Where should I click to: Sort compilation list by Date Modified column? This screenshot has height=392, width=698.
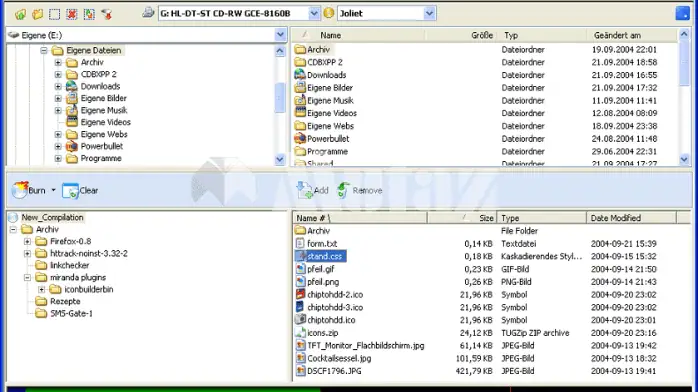tap(631, 218)
